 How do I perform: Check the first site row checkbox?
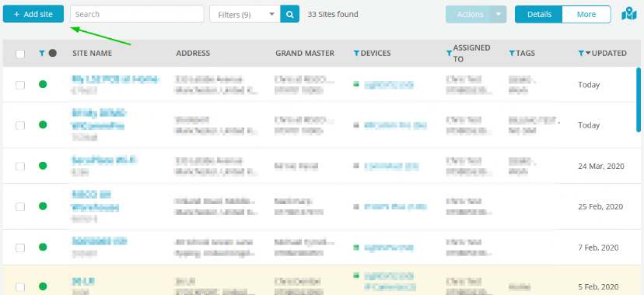click(x=20, y=85)
